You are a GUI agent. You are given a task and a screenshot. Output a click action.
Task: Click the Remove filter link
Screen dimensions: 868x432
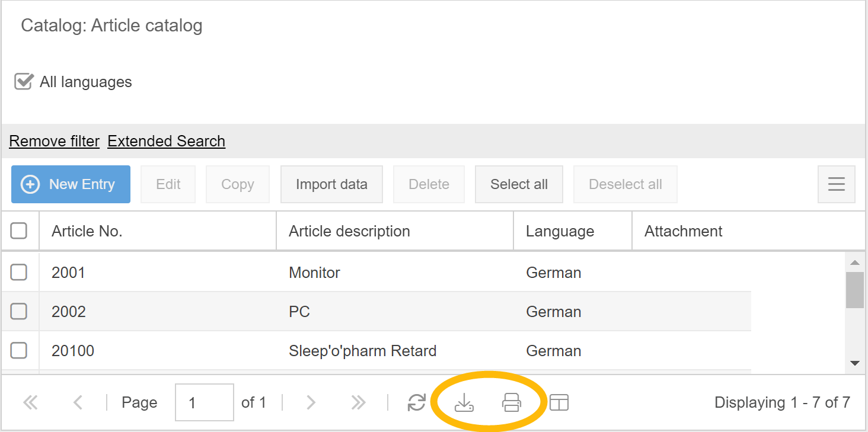[x=55, y=141]
